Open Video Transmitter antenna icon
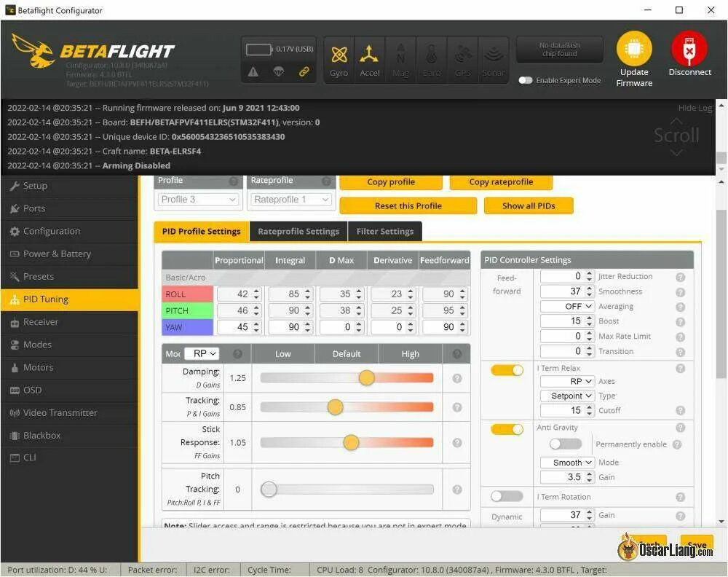This screenshot has width=728, height=577. click(15, 412)
